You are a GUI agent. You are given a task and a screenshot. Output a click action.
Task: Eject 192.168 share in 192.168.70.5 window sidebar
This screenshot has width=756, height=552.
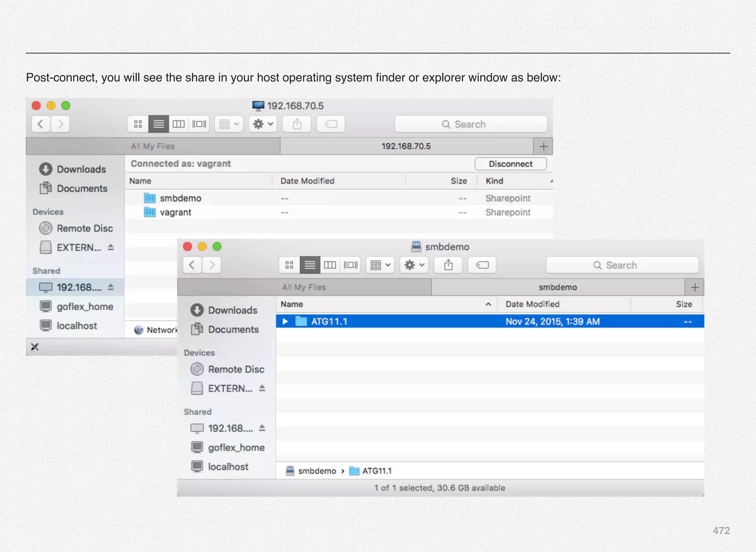(111, 287)
